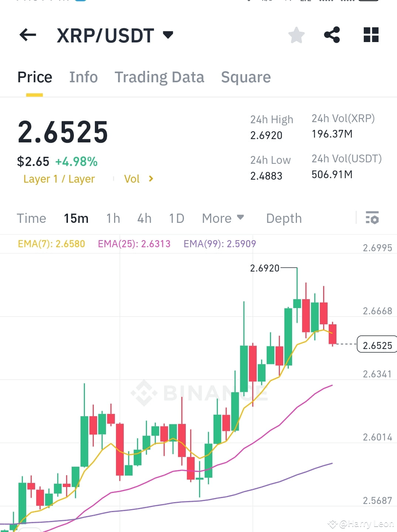
Task: Switch chart interval to 1h
Action: [113, 218]
